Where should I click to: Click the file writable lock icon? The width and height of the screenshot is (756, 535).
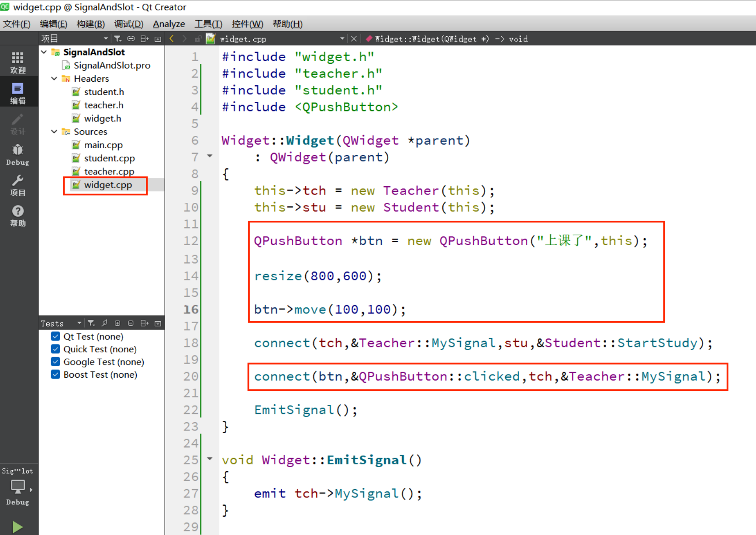pyautogui.click(x=197, y=39)
